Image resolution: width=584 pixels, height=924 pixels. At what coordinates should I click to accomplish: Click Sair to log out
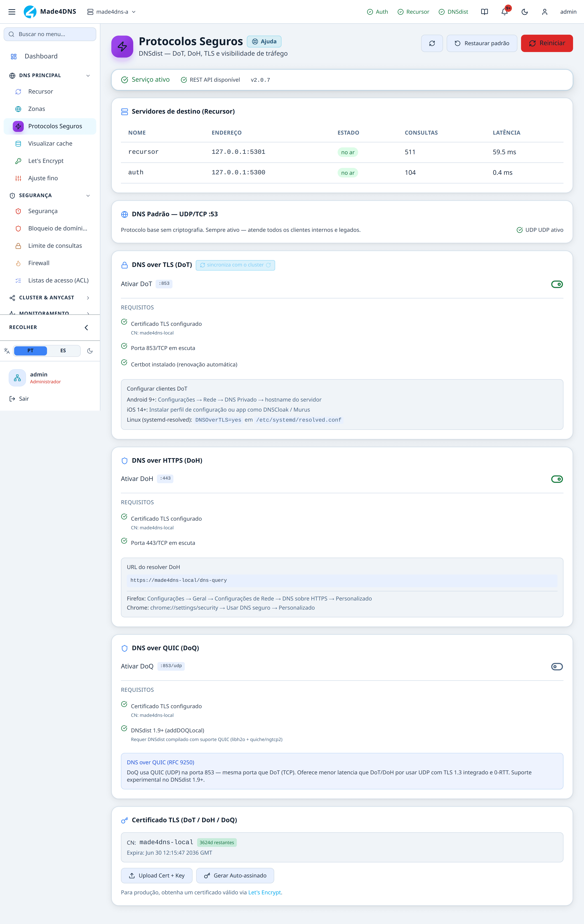click(x=19, y=399)
